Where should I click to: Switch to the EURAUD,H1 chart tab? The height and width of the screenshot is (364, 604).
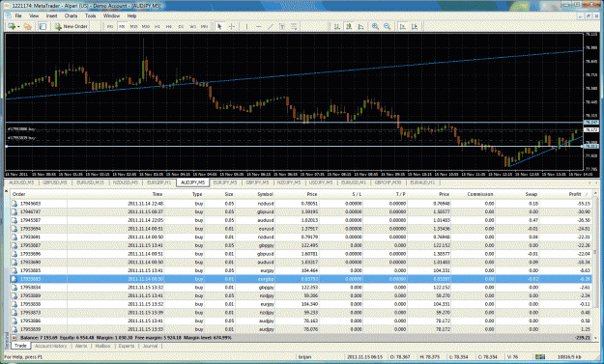(x=422, y=182)
